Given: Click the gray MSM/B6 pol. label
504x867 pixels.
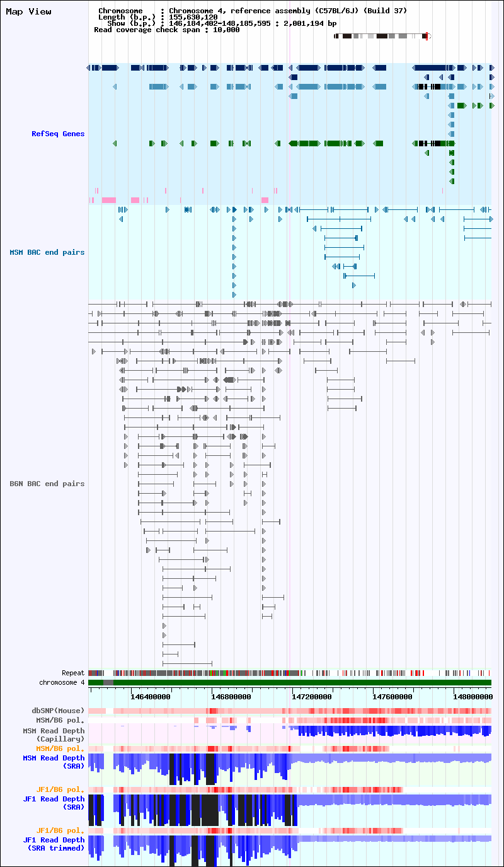Looking at the screenshot, I should pyautogui.click(x=60, y=719).
